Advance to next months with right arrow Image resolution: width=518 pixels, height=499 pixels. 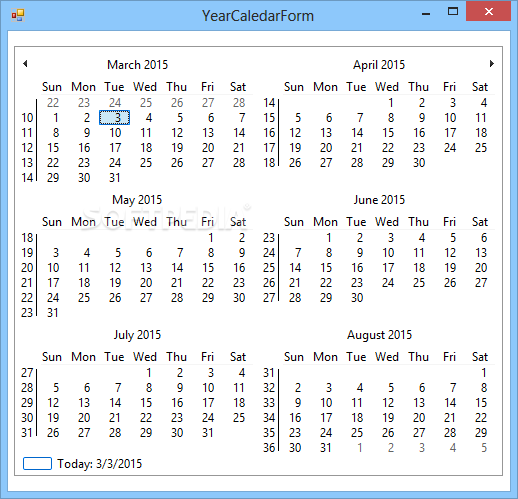[492, 63]
